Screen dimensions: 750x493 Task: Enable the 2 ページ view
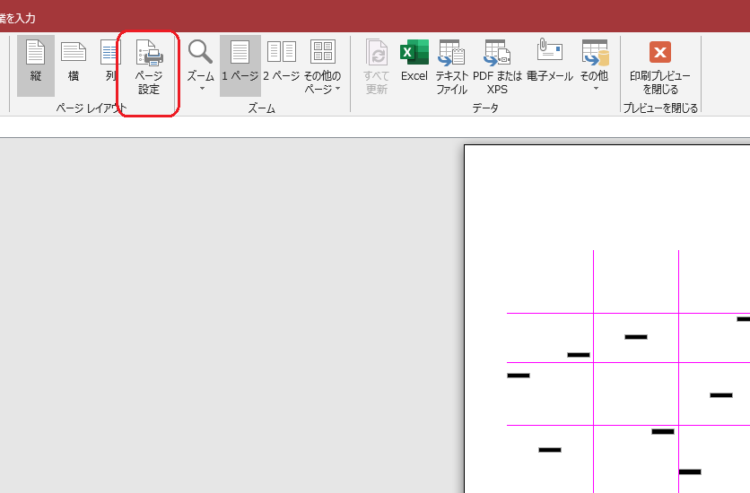(x=281, y=64)
